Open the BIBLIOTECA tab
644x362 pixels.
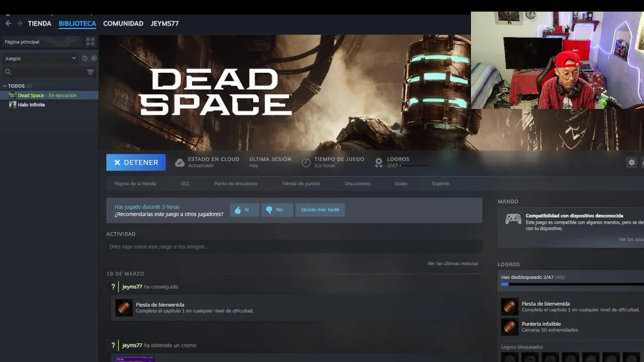tap(77, 24)
